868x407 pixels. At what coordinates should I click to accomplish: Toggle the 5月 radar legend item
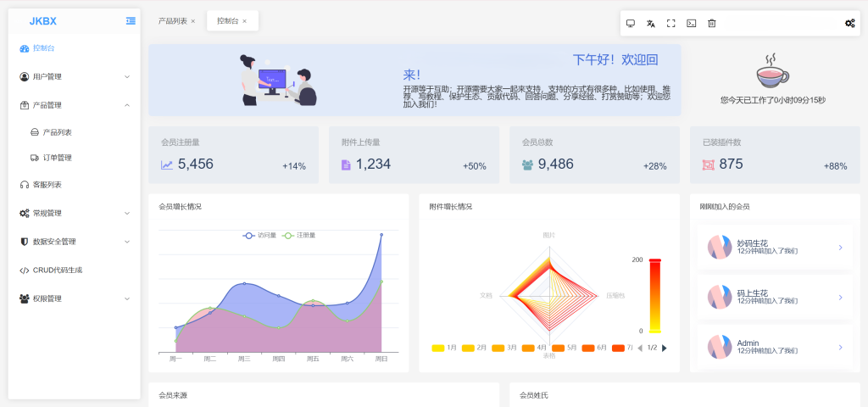tap(564, 348)
